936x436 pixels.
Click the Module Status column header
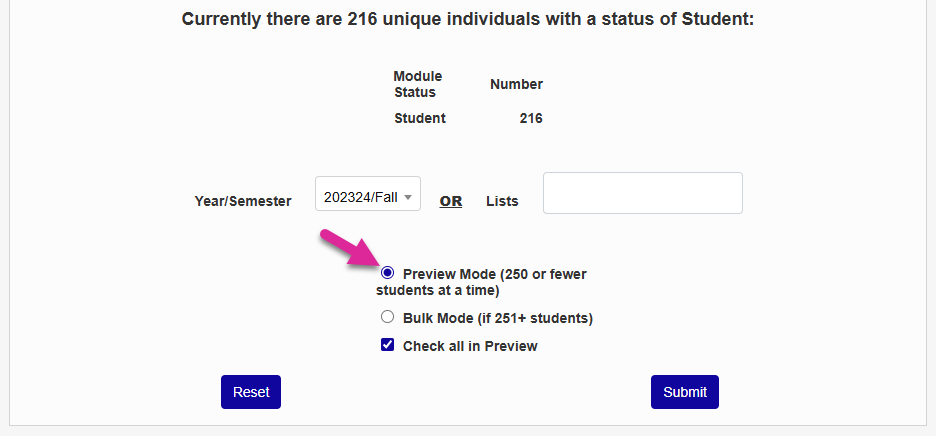[418, 84]
